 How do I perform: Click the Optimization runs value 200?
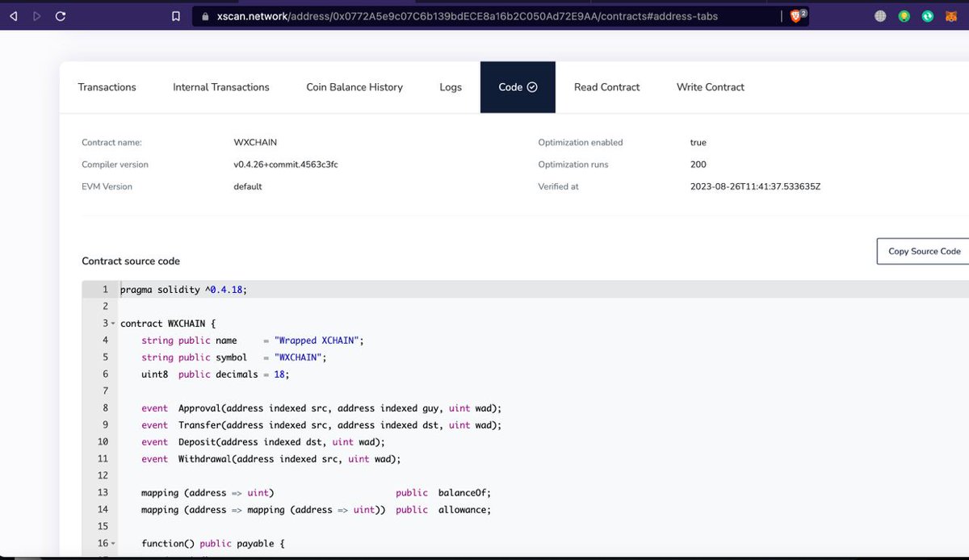point(698,165)
